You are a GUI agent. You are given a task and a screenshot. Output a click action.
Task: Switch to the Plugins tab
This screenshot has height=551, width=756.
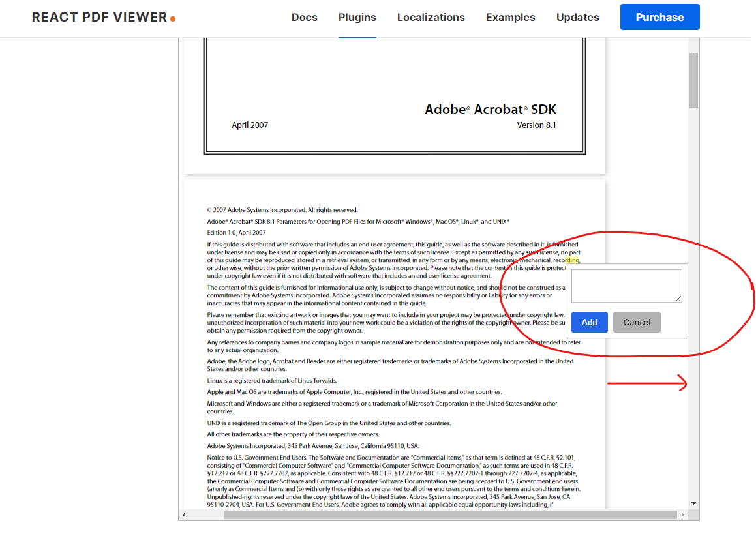[x=357, y=17]
